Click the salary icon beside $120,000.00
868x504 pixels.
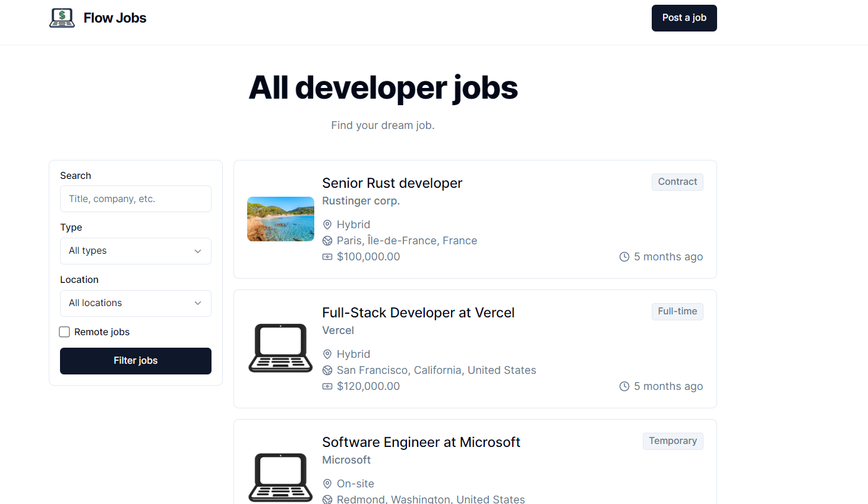tap(327, 386)
